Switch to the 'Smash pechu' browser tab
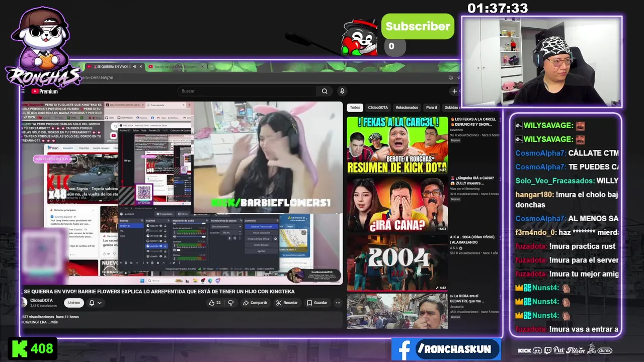This screenshot has width=644, height=362. click(x=176, y=66)
